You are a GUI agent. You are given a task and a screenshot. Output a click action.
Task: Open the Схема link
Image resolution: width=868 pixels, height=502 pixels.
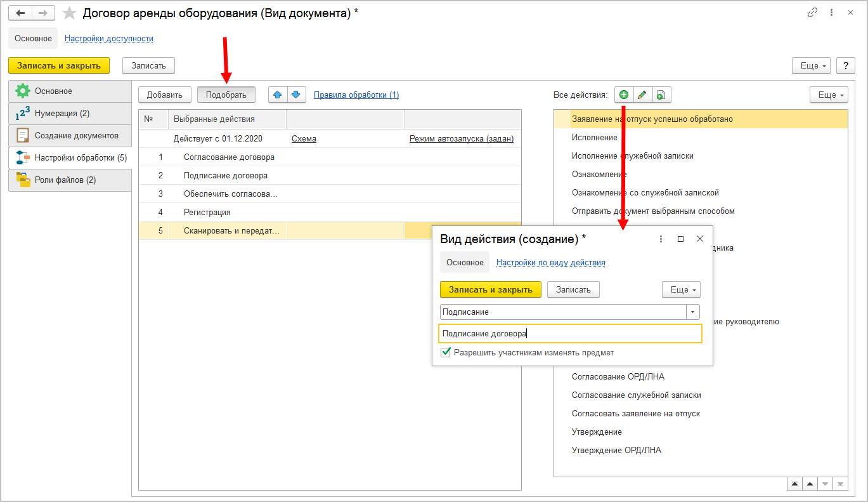tap(304, 138)
